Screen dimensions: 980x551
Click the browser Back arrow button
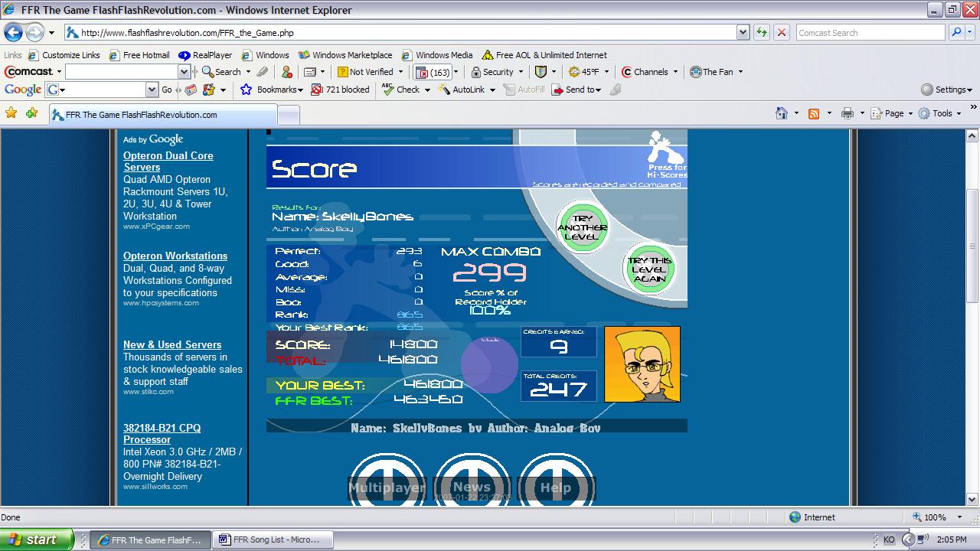13,33
